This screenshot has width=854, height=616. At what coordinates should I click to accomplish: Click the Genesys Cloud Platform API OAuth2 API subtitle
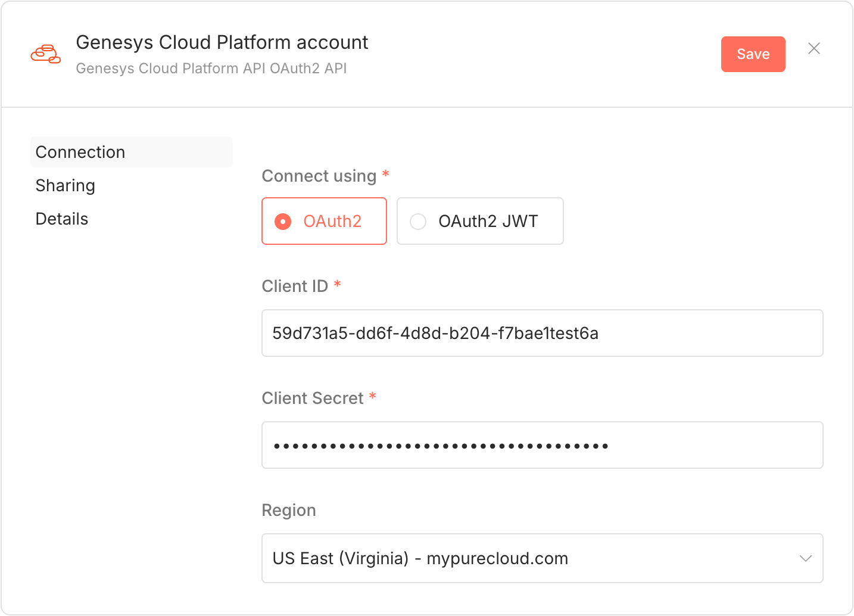211,69
